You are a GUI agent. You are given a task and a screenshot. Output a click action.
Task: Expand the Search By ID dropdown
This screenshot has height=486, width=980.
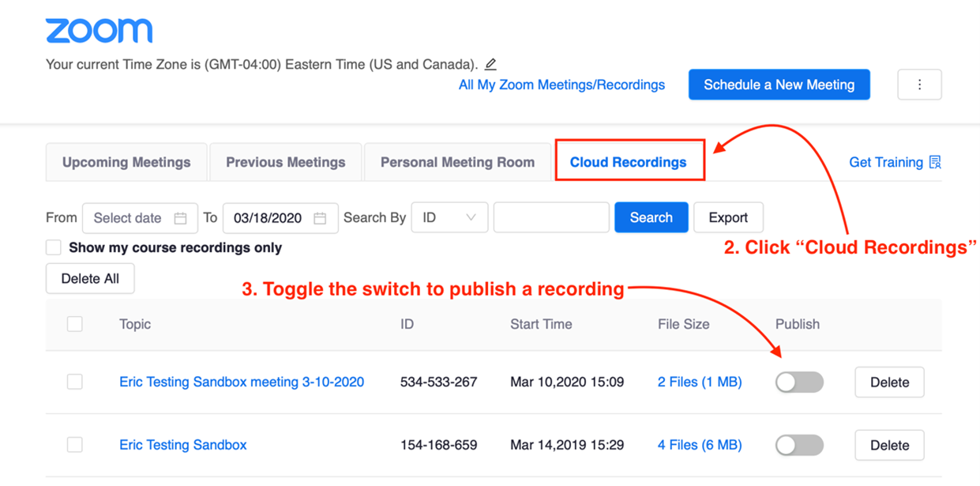pos(449,218)
